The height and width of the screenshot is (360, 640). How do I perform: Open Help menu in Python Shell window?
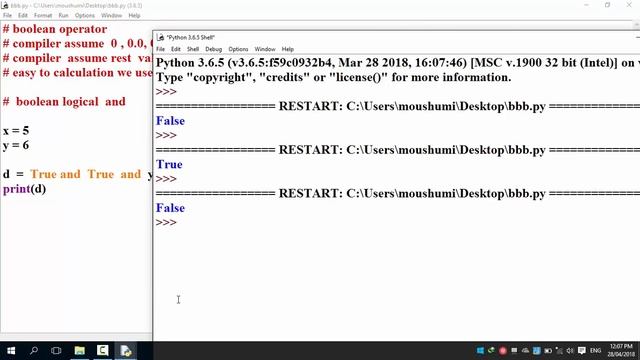tap(288, 49)
